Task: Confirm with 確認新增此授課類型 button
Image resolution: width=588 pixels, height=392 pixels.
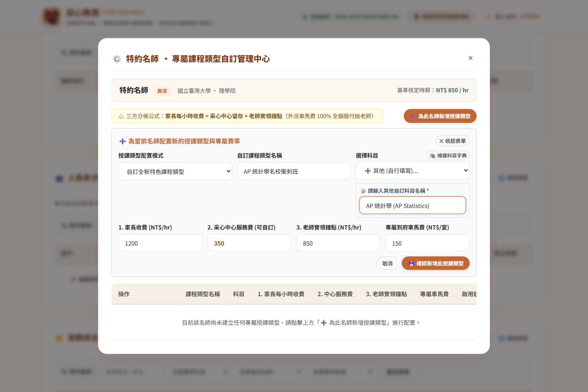Action: coord(436,264)
